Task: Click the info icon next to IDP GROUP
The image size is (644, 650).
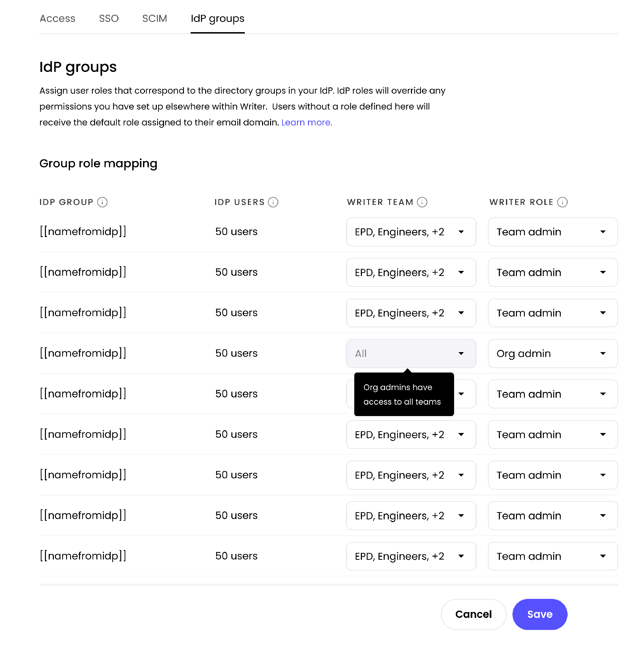Action: pos(102,202)
